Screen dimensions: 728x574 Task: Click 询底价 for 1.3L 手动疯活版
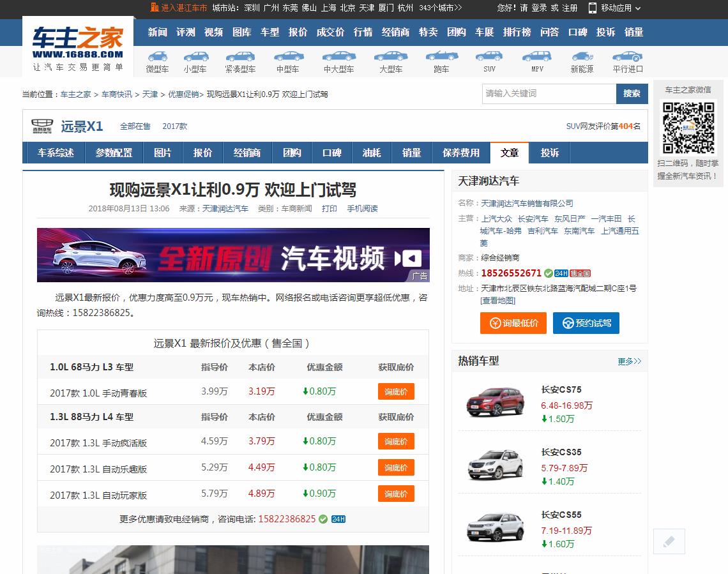(396, 441)
